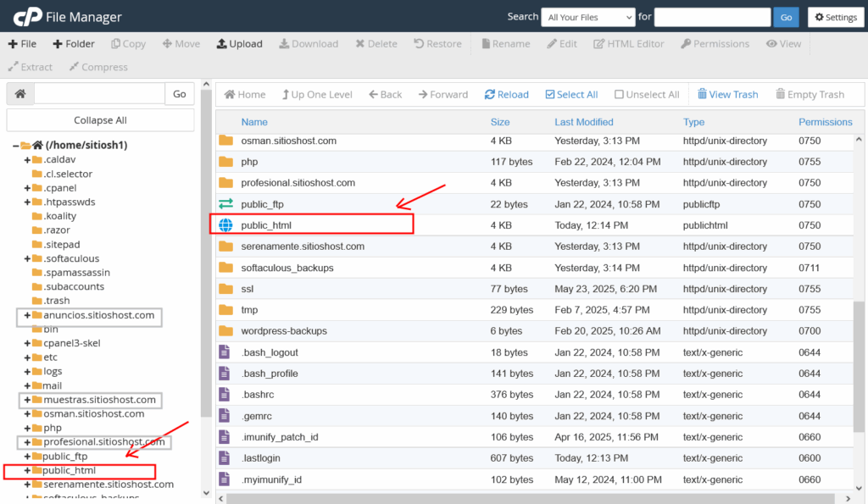
Task: Click the Download toolbar button
Action: (309, 44)
